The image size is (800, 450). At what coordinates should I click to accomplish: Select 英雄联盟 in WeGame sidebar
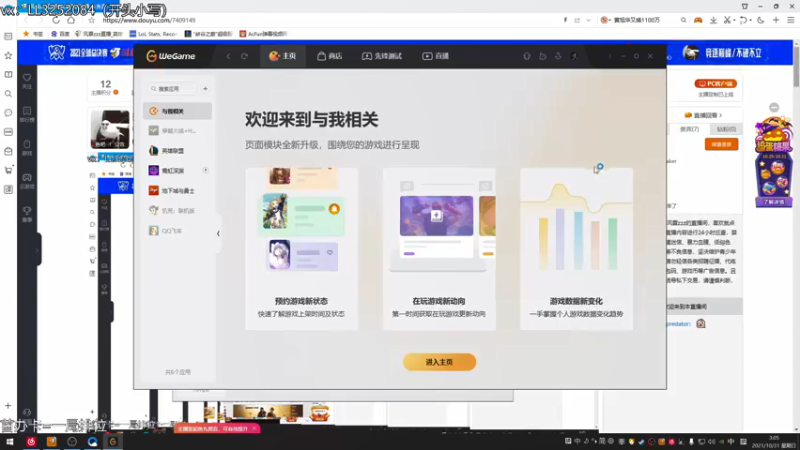(x=178, y=151)
